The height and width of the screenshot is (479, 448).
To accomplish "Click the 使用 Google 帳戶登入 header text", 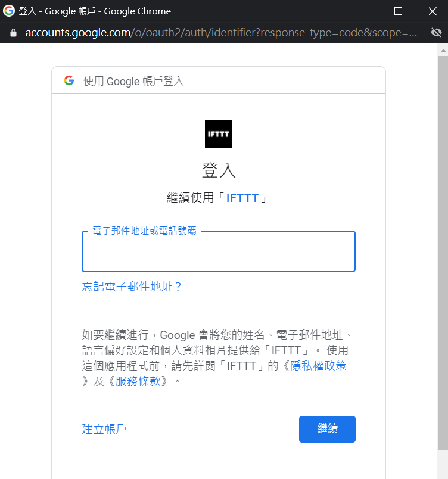I will tap(133, 81).
